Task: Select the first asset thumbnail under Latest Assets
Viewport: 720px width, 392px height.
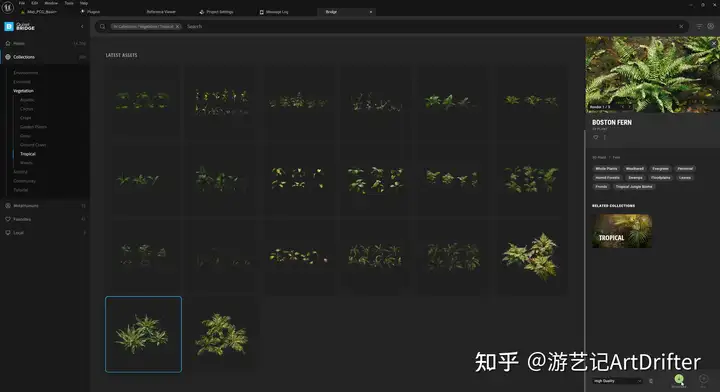Action: [x=143, y=101]
